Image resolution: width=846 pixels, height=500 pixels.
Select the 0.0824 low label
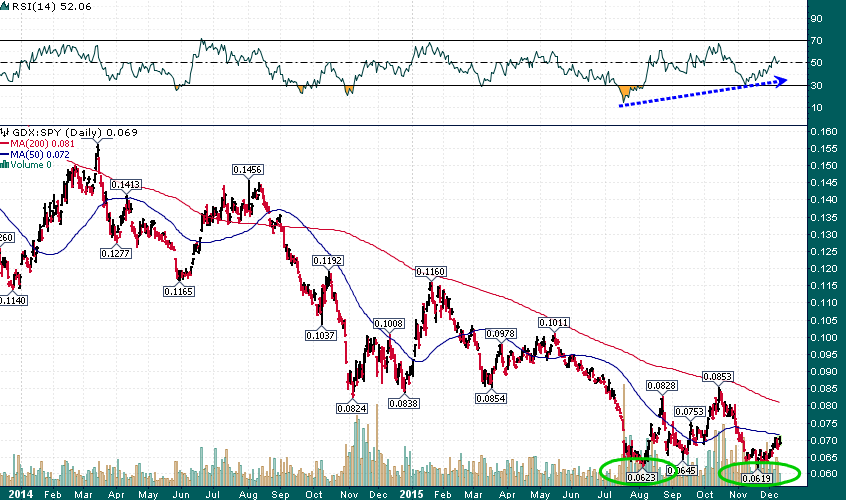[x=352, y=408]
